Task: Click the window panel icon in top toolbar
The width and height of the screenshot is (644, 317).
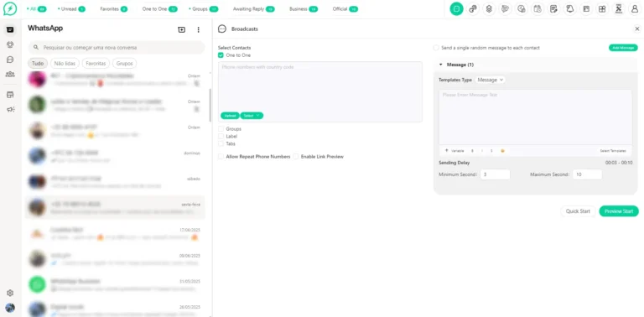Action: tap(586, 9)
